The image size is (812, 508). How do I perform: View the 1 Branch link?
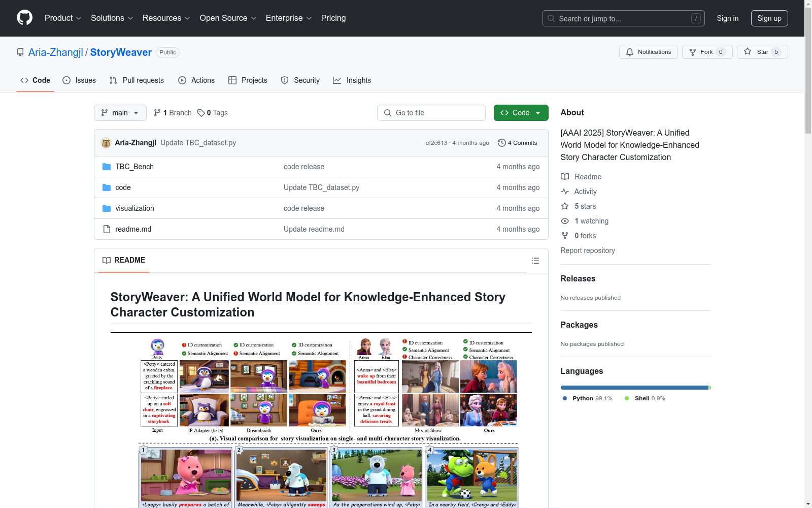point(173,113)
